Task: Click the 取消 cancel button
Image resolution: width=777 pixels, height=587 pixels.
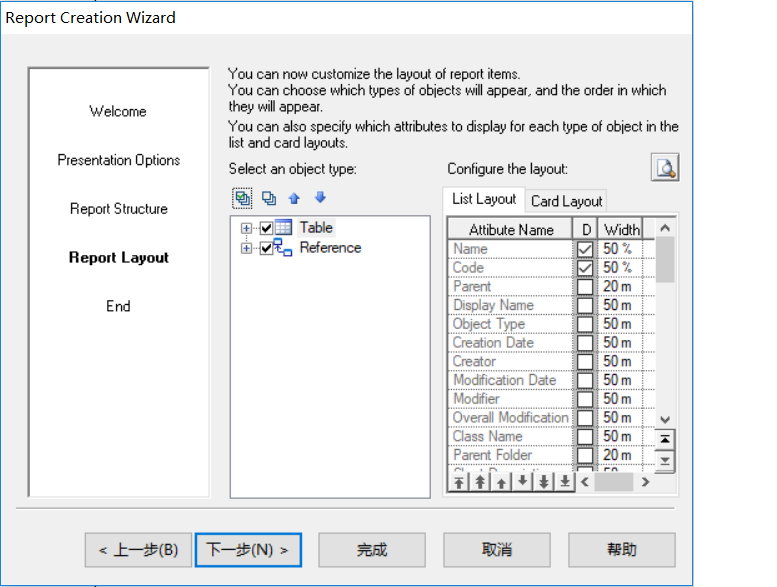Action: (x=497, y=550)
